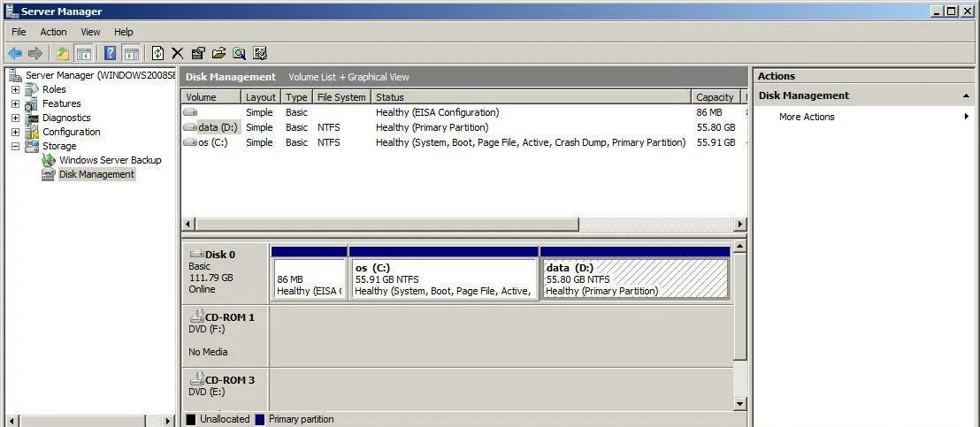Screen dimensions: 980x427
Task: Toggle Show/Hide Action Pane toolbar button
Action: point(131,54)
